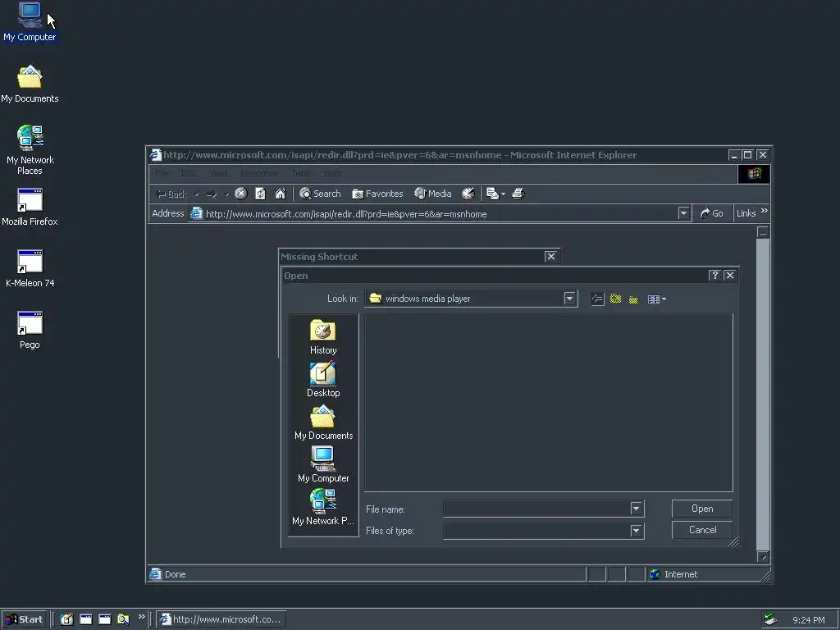The image size is (840, 630).
Task: Click the Go button
Action: (712, 213)
